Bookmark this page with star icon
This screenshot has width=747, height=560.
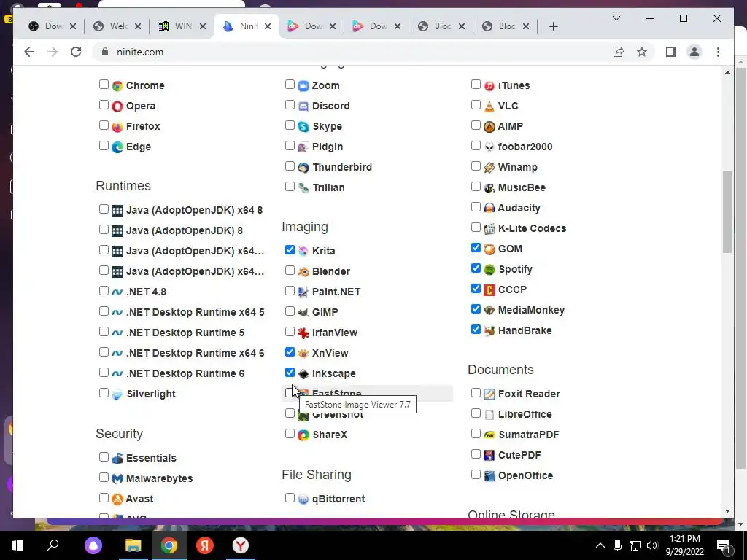pyautogui.click(x=642, y=52)
